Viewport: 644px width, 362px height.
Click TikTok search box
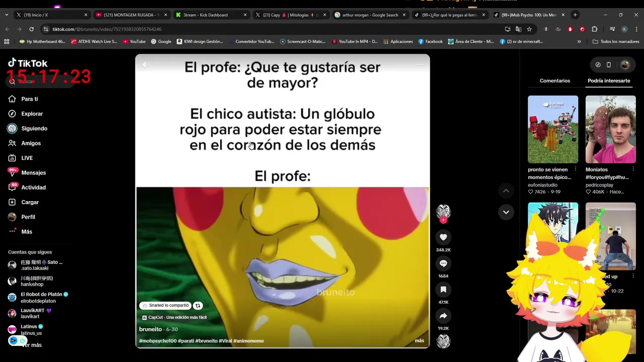(x=40, y=81)
